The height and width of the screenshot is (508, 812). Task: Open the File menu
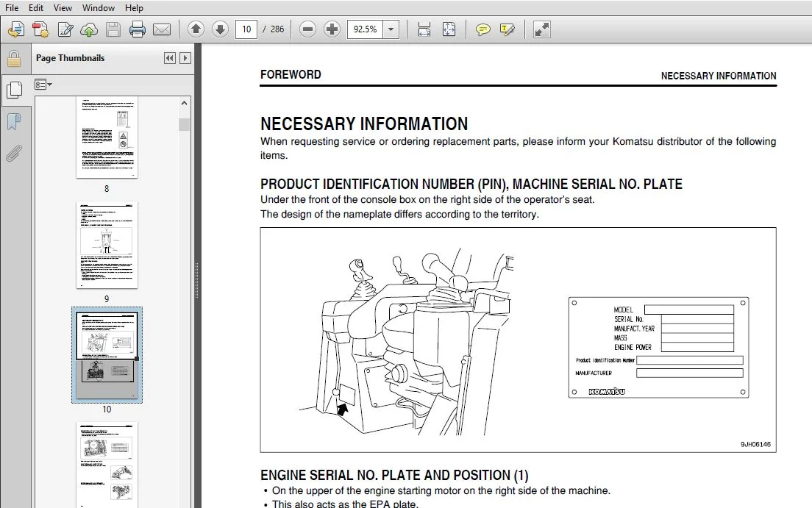(11, 8)
